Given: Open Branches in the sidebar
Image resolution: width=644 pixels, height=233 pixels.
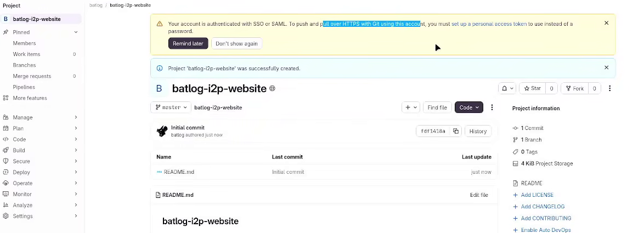Looking at the screenshot, I should 24,65.
